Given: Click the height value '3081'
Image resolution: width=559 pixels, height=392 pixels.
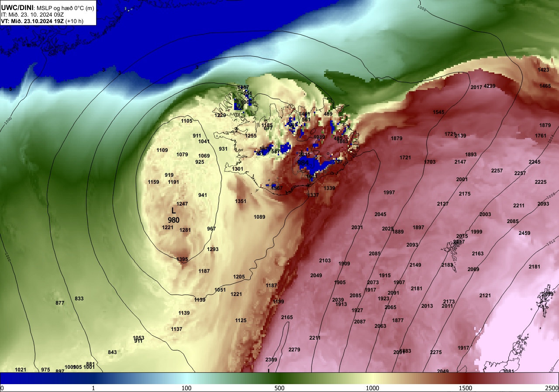Looking at the screenshot, I should tap(508, 371).
